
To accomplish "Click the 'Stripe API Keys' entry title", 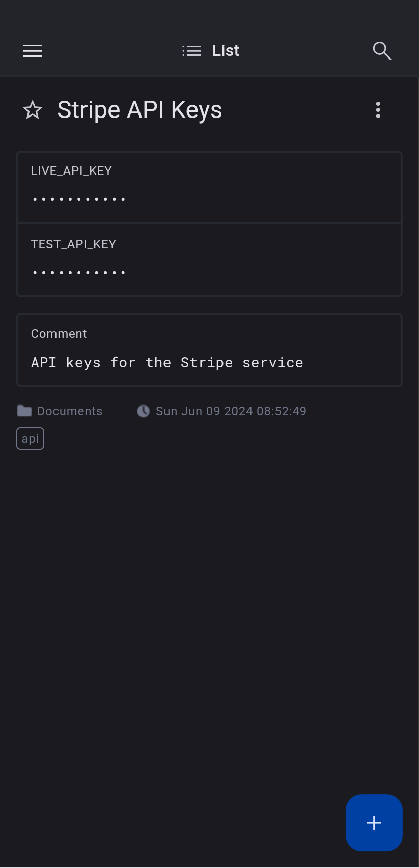I will [x=139, y=110].
